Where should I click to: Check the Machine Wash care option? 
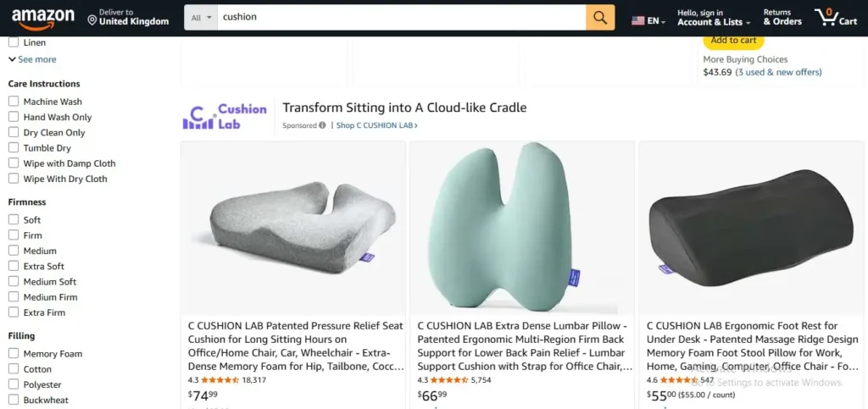14,102
